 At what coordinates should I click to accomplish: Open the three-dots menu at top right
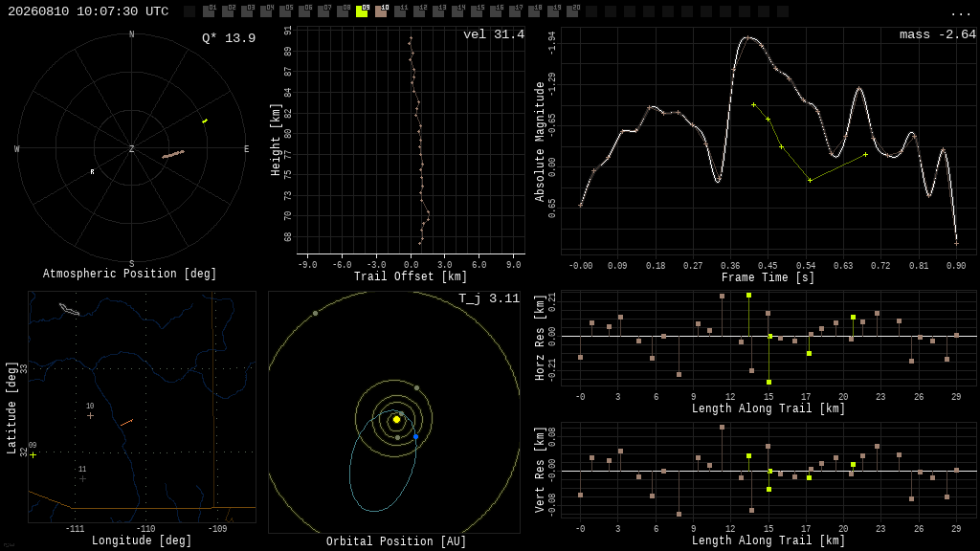pos(959,13)
